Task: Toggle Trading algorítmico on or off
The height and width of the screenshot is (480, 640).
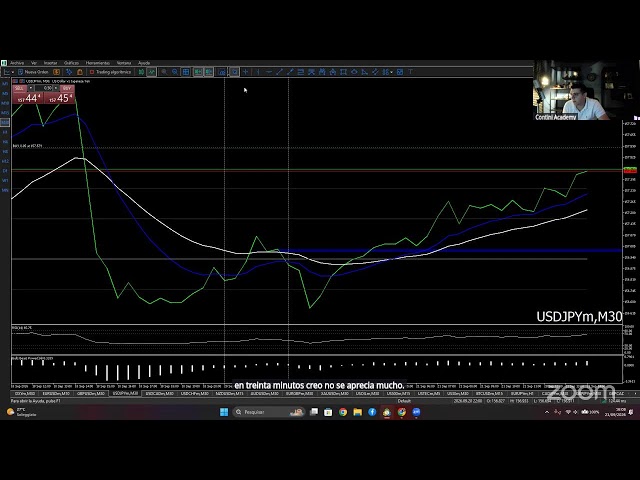Action: [x=110, y=72]
